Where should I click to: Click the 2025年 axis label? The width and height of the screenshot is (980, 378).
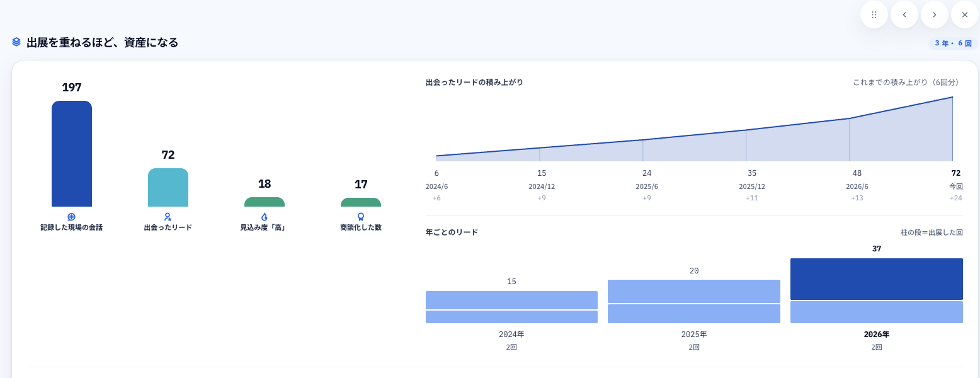[694, 335]
